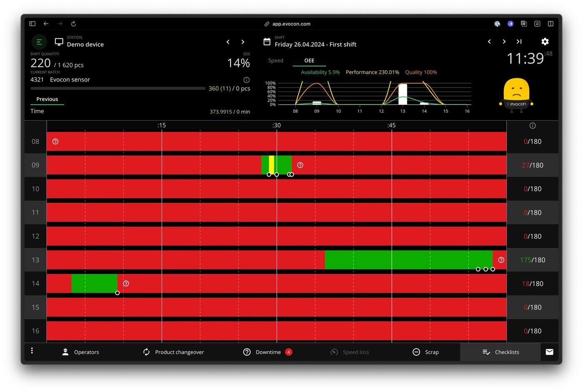Go to previous shift chevron
583x392 pixels.
tap(489, 42)
